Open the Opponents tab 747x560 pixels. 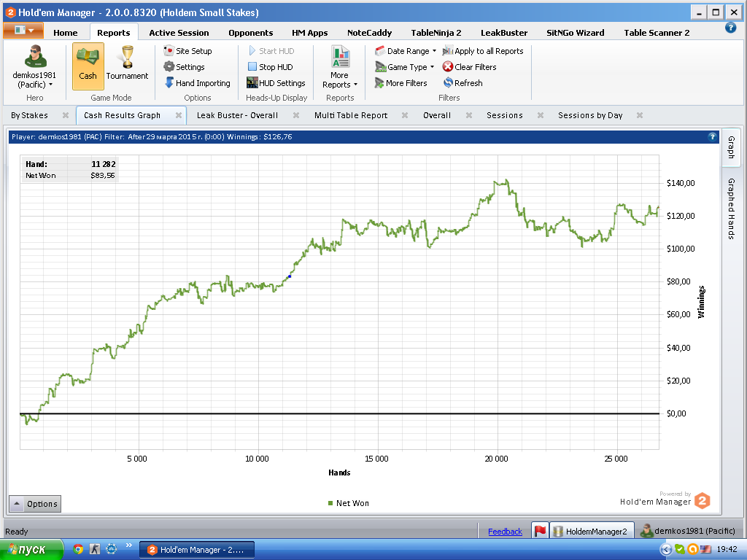click(x=251, y=33)
